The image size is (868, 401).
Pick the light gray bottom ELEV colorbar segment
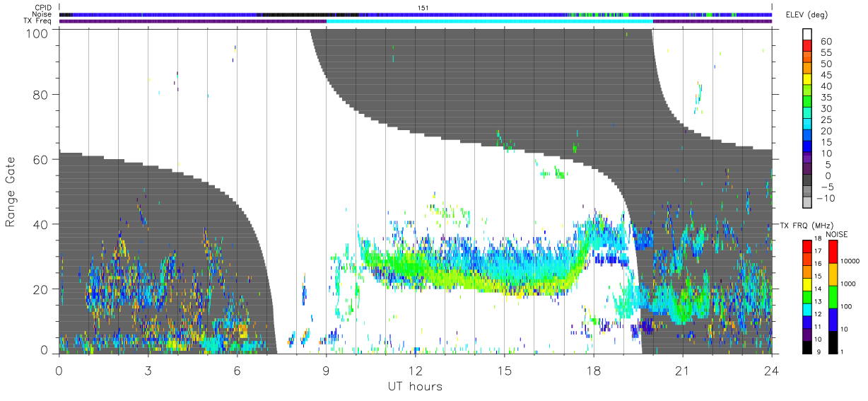pyautogui.click(x=808, y=204)
